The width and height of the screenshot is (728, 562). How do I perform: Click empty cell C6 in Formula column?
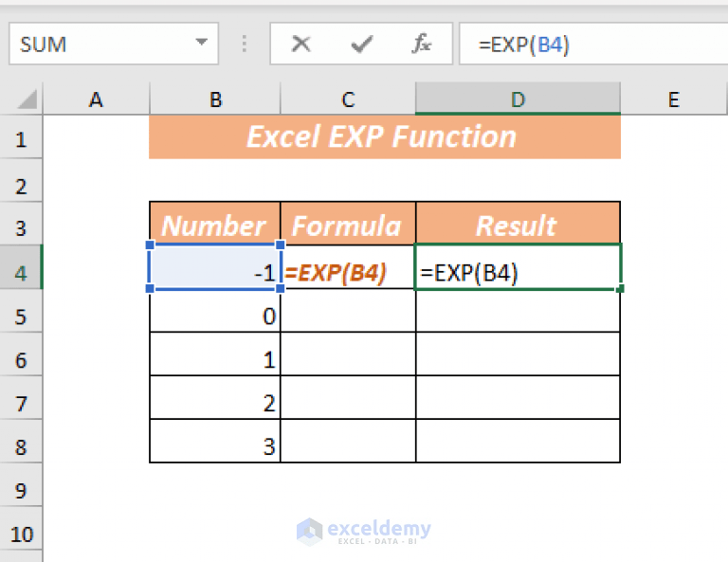[348, 354]
